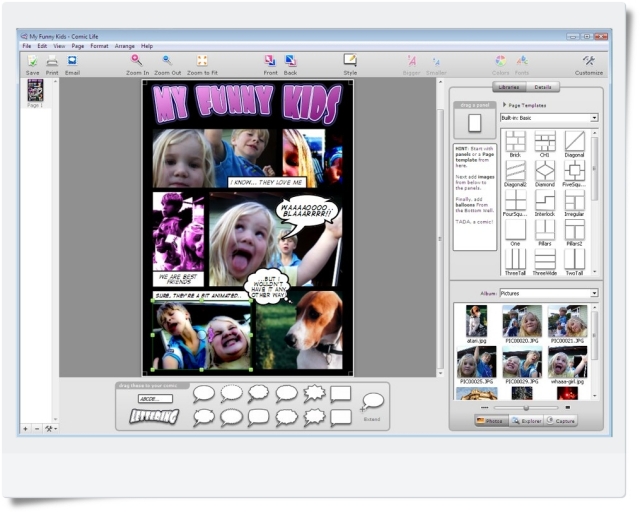Switch to the Details tab
The width and height of the screenshot is (640, 512).
point(543,87)
